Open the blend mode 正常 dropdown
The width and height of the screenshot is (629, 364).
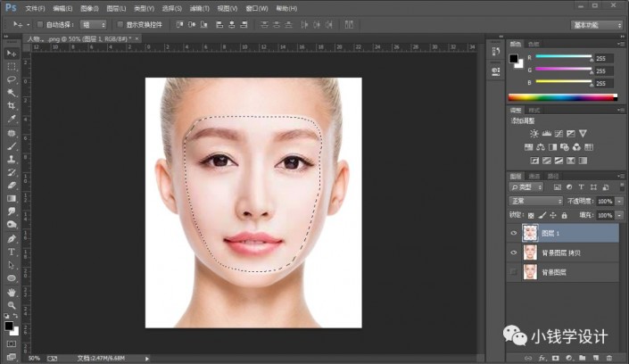tap(535, 202)
